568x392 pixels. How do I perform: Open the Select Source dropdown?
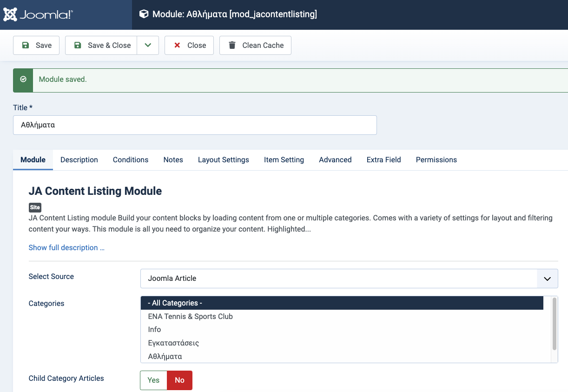(x=349, y=279)
